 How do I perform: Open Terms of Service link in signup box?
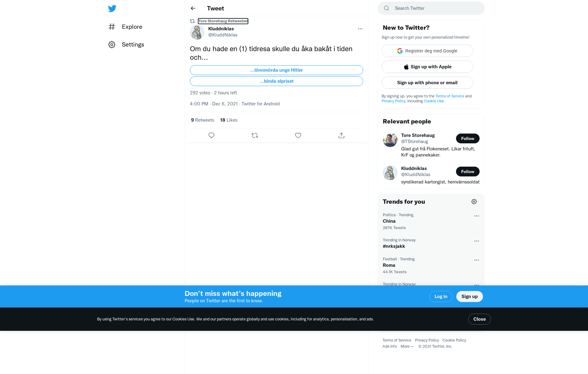click(x=450, y=96)
